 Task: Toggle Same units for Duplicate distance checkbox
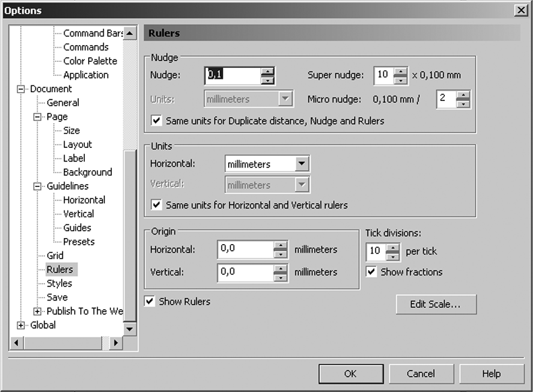[156, 120]
